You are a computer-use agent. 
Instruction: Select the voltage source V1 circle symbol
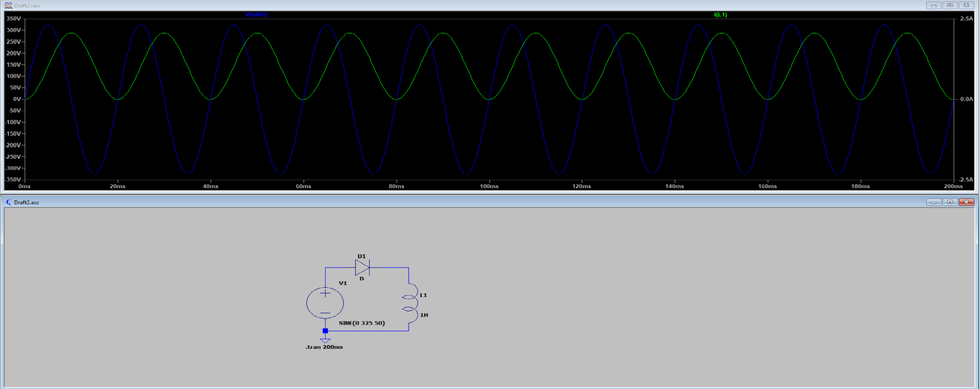(x=325, y=303)
